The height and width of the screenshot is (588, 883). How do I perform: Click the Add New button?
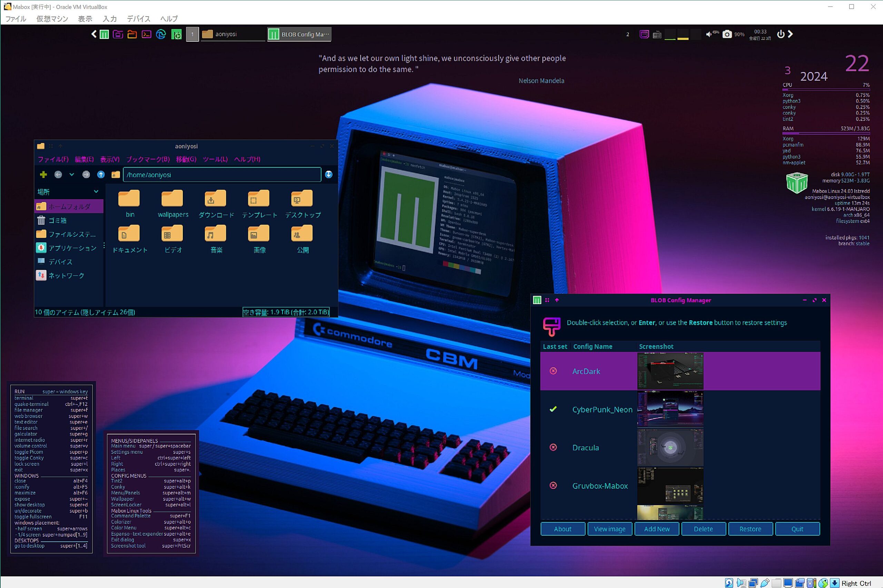(656, 529)
